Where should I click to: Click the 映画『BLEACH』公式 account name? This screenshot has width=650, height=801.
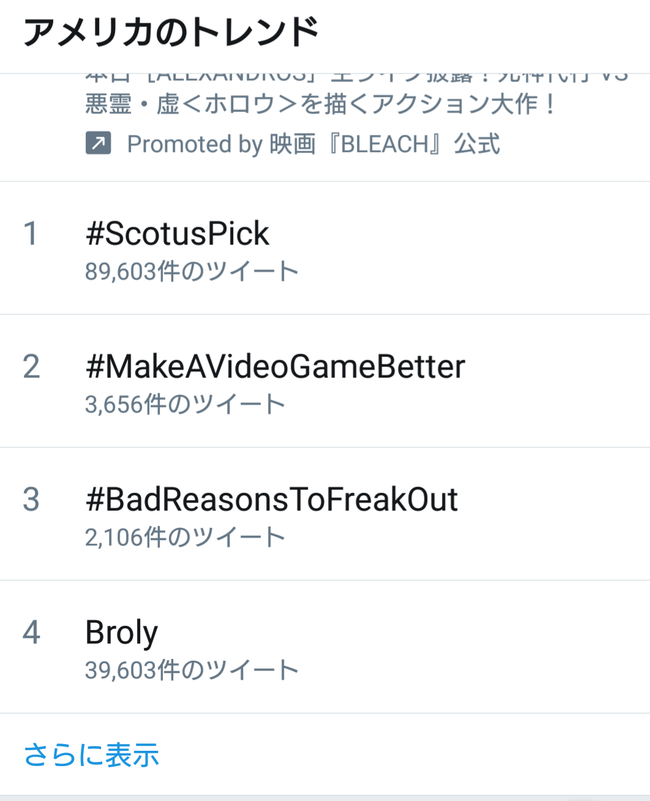pyautogui.click(x=385, y=144)
